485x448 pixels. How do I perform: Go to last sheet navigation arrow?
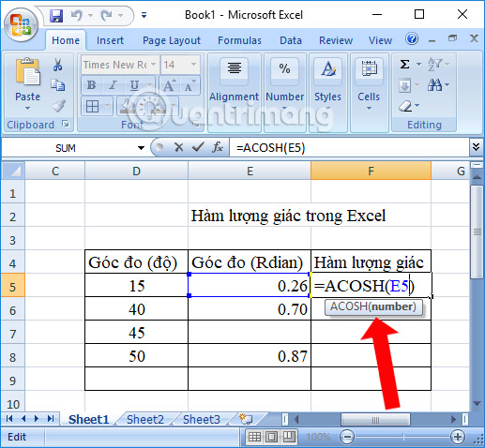(x=51, y=419)
